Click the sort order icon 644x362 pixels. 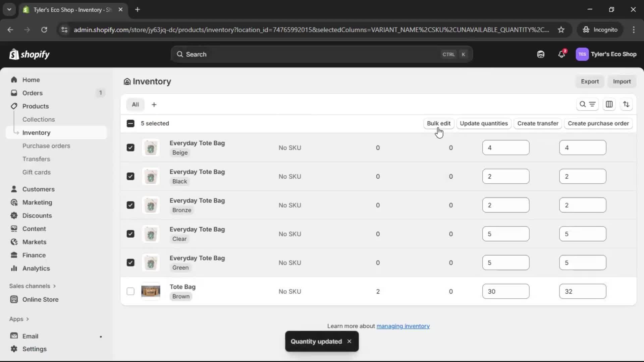(627, 104)
